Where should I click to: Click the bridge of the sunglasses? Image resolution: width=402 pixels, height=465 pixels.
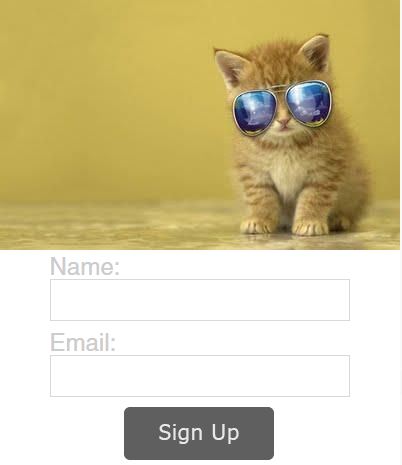tap(282, 89)
